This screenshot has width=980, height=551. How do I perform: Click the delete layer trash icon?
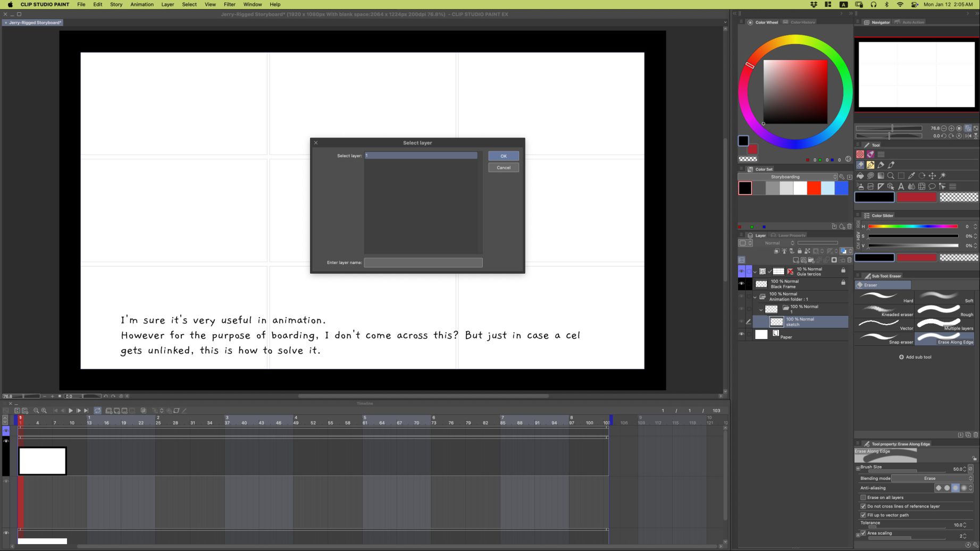click(x=849, y=260)
